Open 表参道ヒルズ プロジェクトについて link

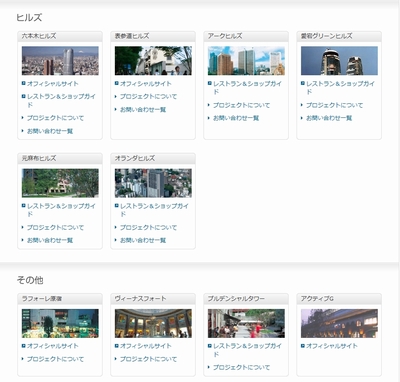coord(148,97)
